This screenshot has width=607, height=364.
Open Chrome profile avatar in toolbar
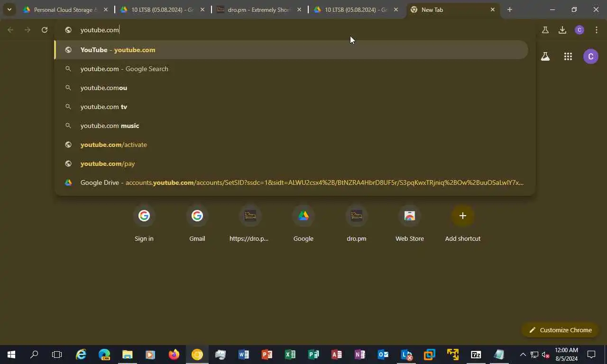click(579, 30)
